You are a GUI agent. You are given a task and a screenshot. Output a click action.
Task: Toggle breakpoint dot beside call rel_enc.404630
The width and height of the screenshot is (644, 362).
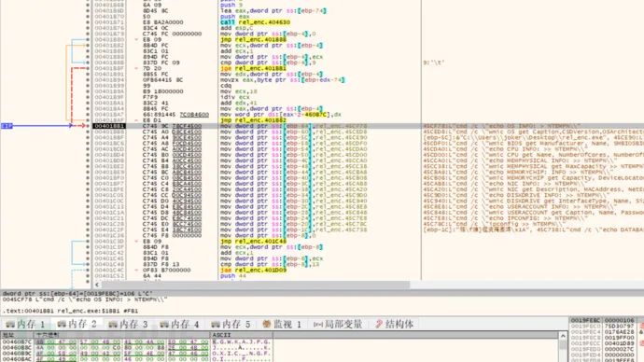click(x=88, y=22)
